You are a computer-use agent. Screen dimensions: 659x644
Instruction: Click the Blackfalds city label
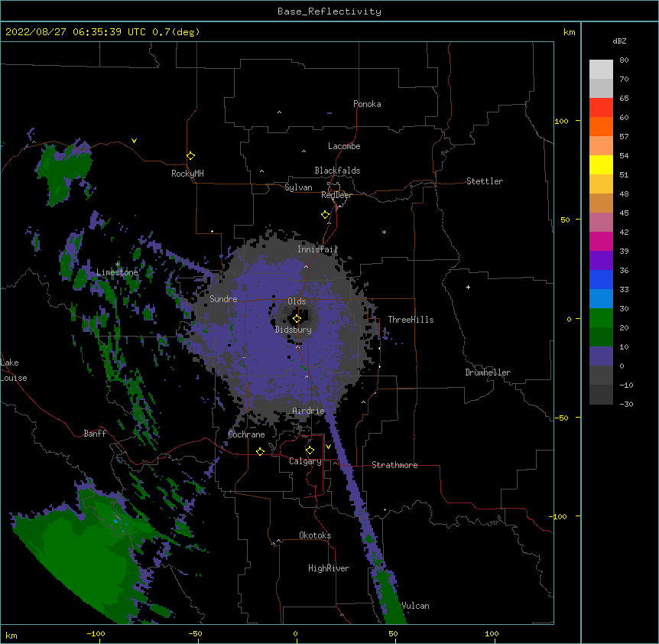(x=337, y=171)
